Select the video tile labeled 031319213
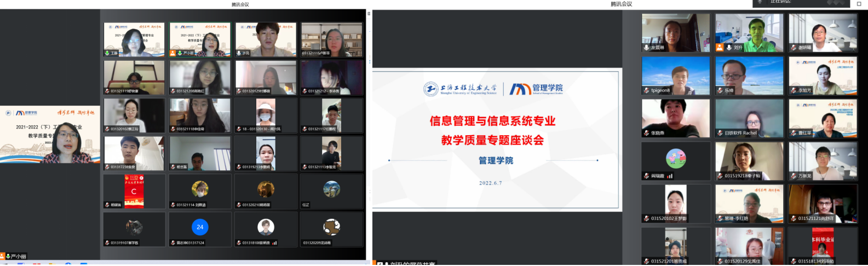Image resolution: width=868 pixels, height=266 pixels. [x=266, y=153]
